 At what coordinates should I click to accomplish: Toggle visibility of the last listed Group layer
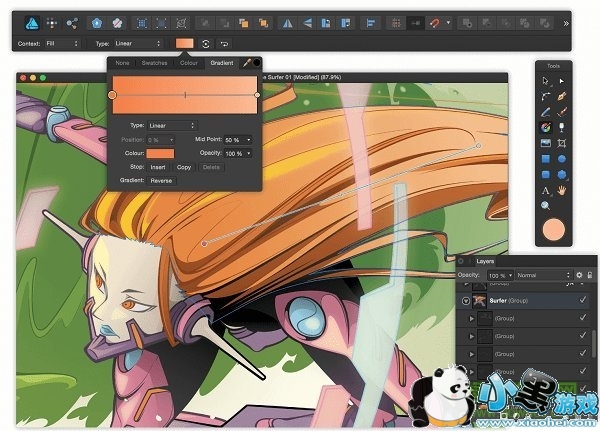[x=582, y=372]
